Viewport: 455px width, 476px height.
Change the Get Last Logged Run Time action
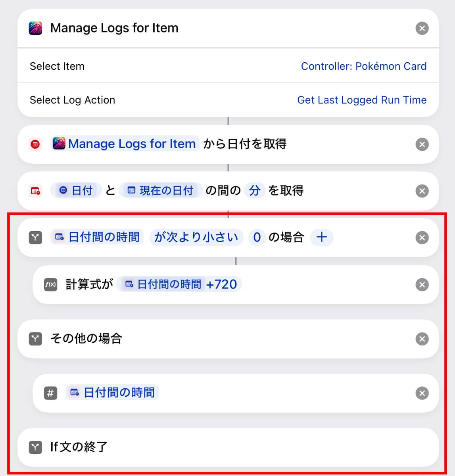(x=362, y=100)
